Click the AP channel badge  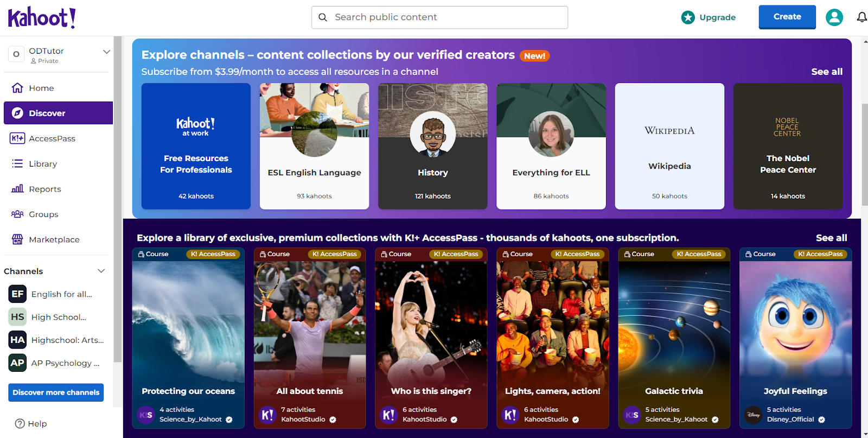[17, 363]
